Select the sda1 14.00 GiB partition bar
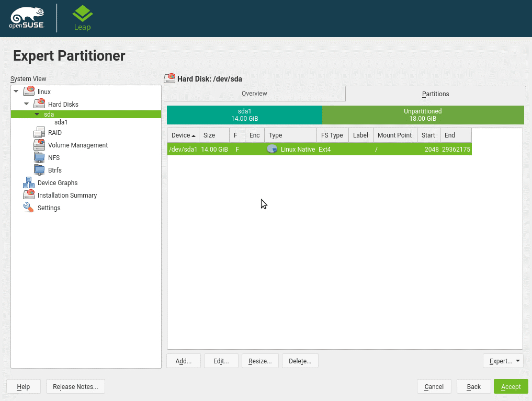This screenshot has width=532, height=401. tap(245, 115)
